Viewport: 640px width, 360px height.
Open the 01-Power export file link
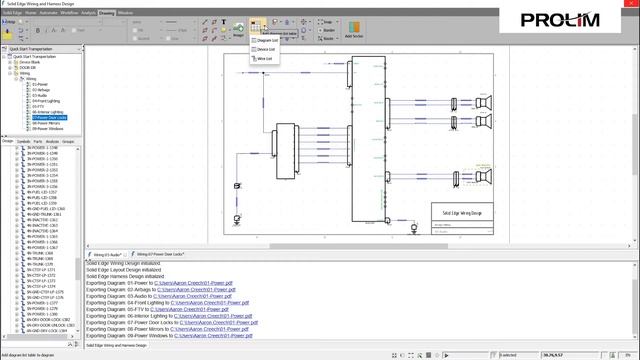pyautogui.click(x=193, y=283)
